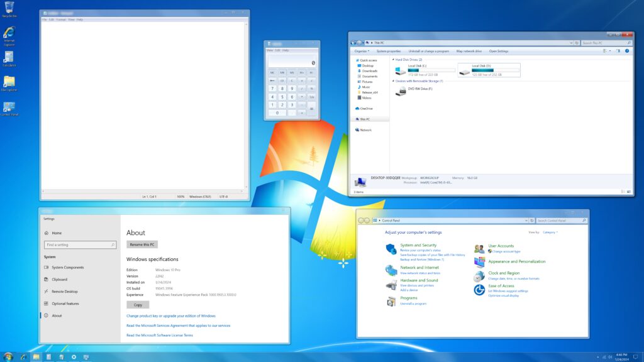Viewport: 644px width, 362px height.
Task: Open the Calculator desktop icon
Action: point(9,59)
